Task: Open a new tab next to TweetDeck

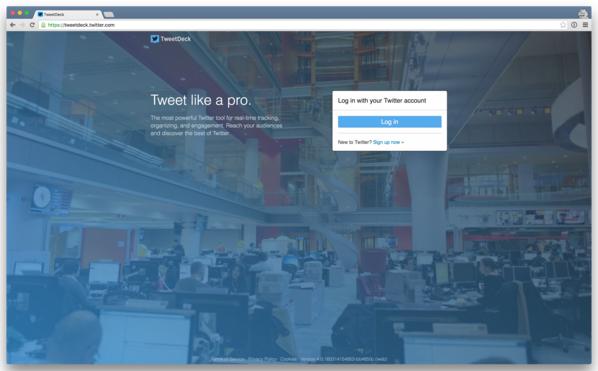Action: click(x=109, y=14)
